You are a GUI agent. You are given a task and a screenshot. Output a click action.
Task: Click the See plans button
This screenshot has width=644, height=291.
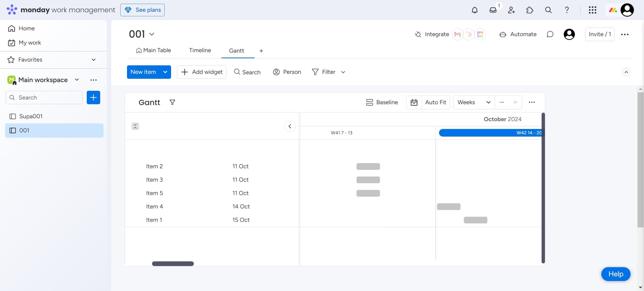[142, 10]
